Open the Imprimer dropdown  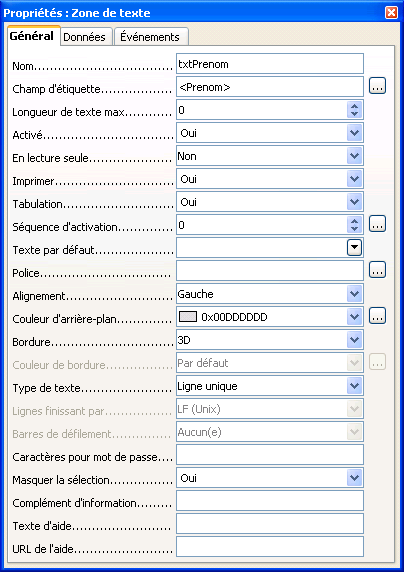354,179
